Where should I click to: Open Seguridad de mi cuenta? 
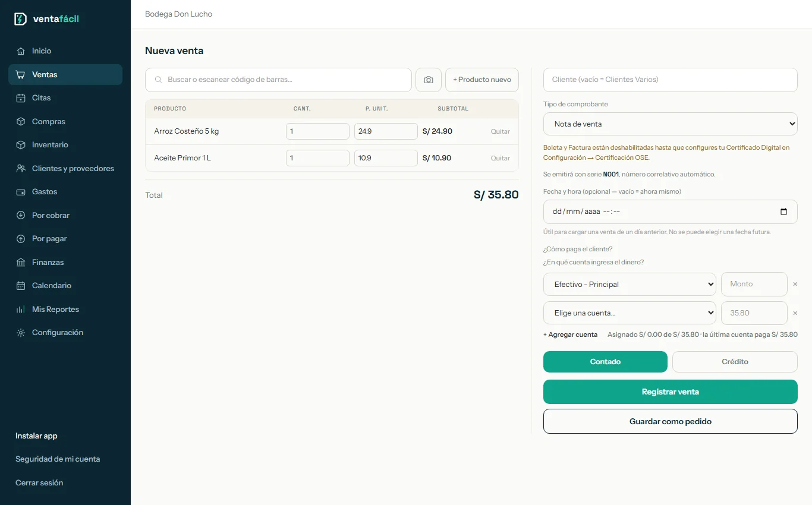[x=58, y=459]
